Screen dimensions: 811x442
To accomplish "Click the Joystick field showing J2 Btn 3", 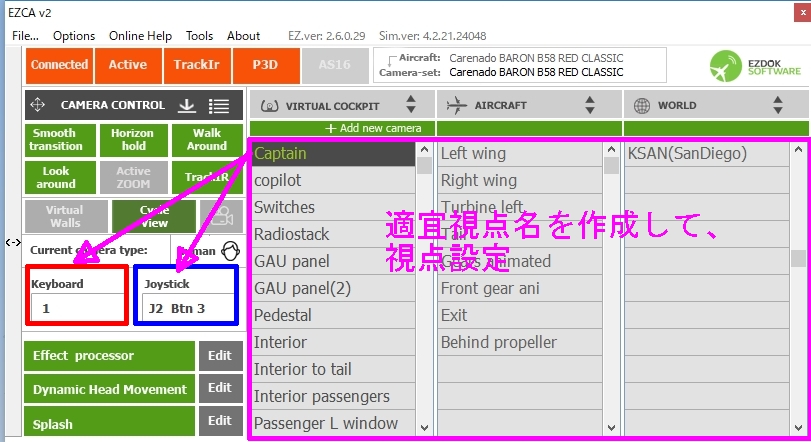I will (x=188, y=308).
